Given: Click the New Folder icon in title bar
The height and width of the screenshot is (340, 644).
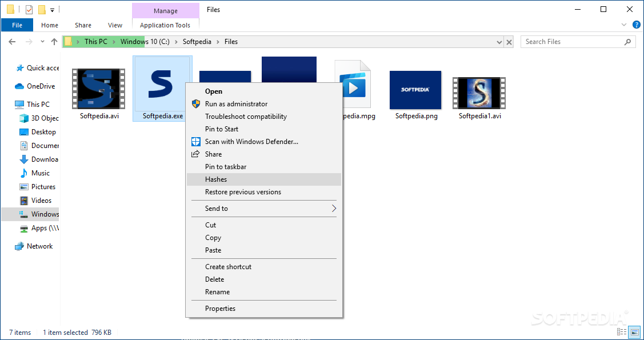Looking at the screenshot, I should pyautogui.click(x=42, y=10).
